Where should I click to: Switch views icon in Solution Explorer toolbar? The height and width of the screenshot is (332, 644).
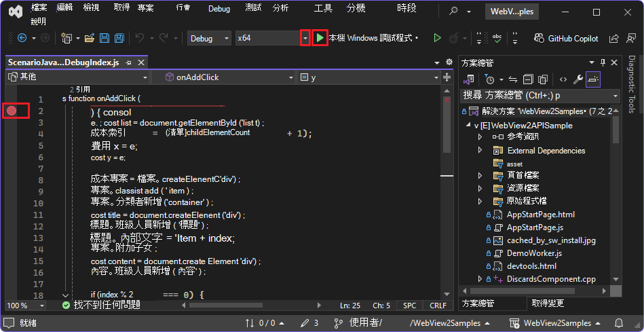tap(470, 79)
